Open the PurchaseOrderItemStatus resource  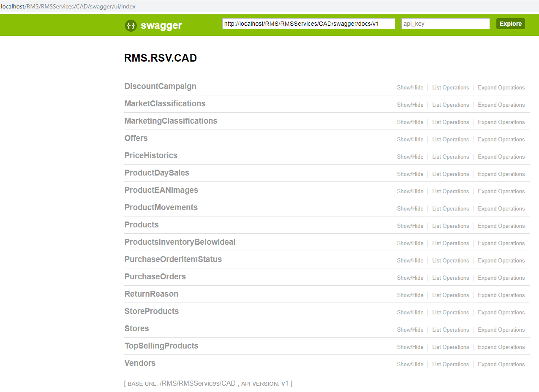[173, 259]
